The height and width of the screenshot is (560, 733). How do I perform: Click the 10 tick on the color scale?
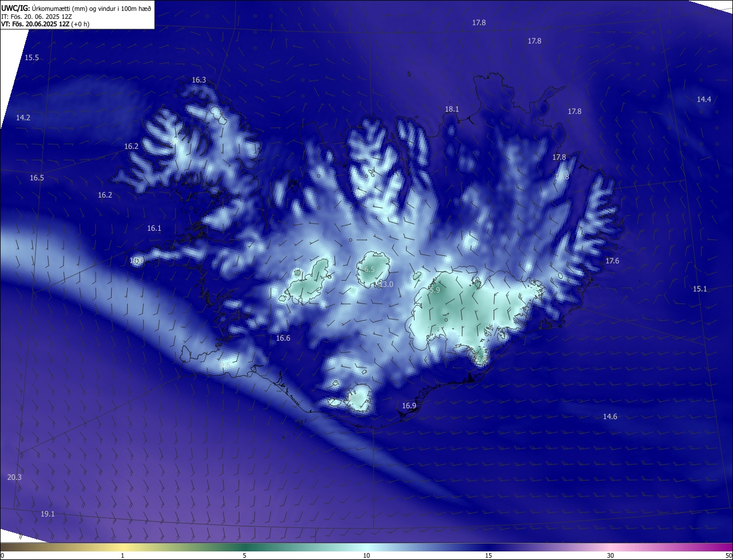[366, 555]
